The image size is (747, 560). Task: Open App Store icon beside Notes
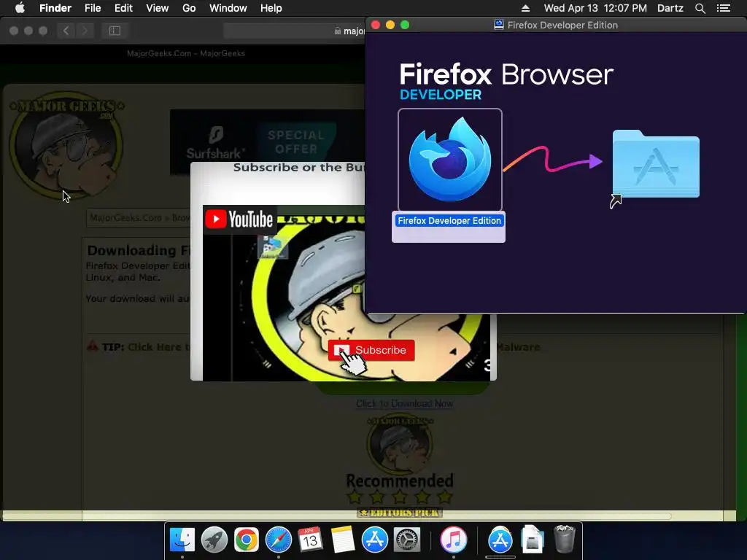374,540
